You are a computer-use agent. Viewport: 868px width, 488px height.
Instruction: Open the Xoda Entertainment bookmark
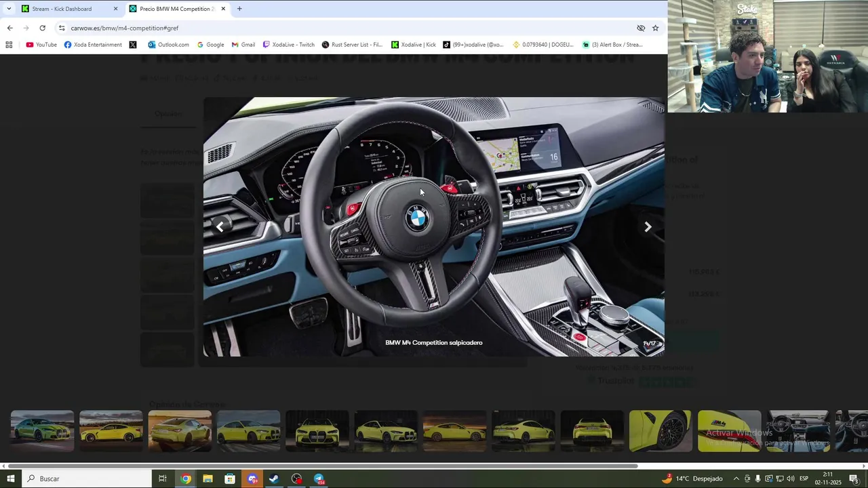(x=93, y=45)
